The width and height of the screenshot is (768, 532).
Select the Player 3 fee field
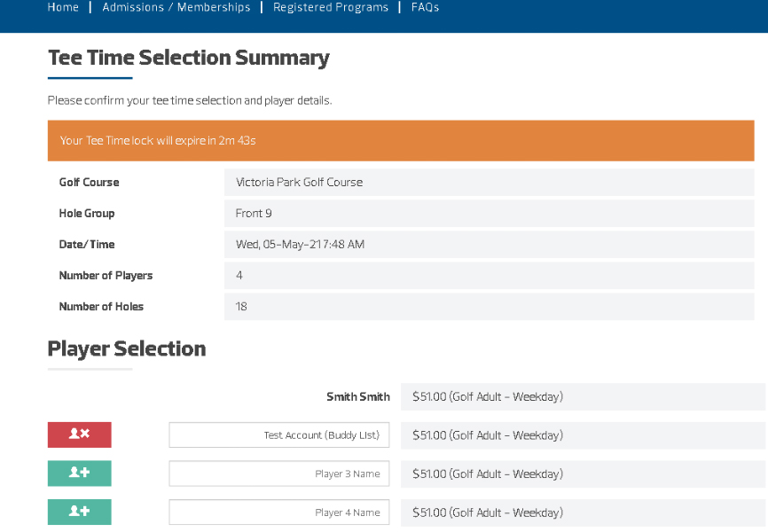point(582,473)
